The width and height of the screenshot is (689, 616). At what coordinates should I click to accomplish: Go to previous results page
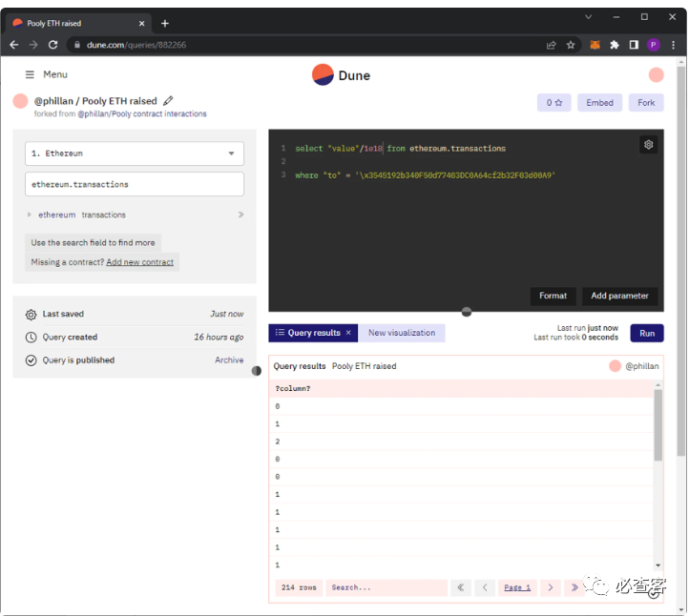[485, 587]
